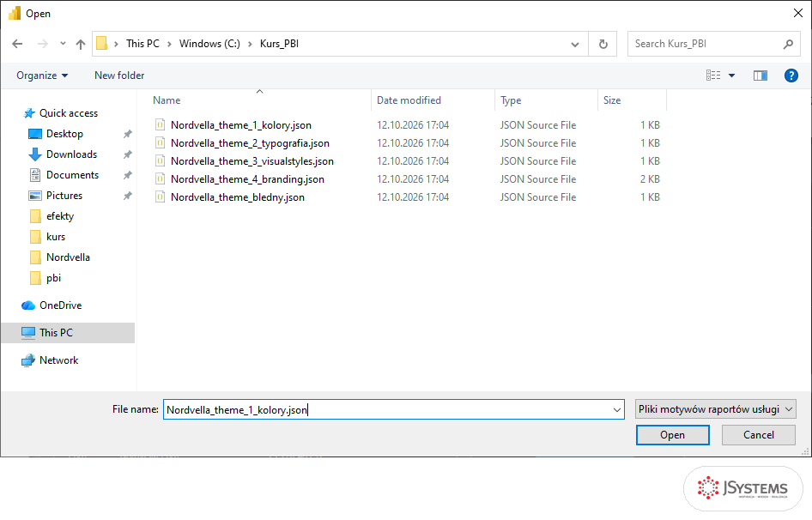Select Network in the navigation pane
The width and height of the screenshot is (812, 520).
(x=58, y=360)
